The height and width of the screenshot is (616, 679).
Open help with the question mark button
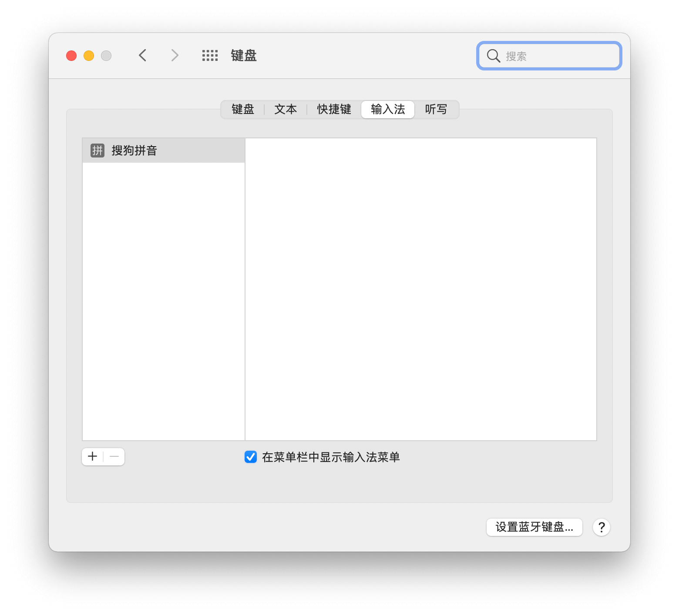tap(602, 527)
